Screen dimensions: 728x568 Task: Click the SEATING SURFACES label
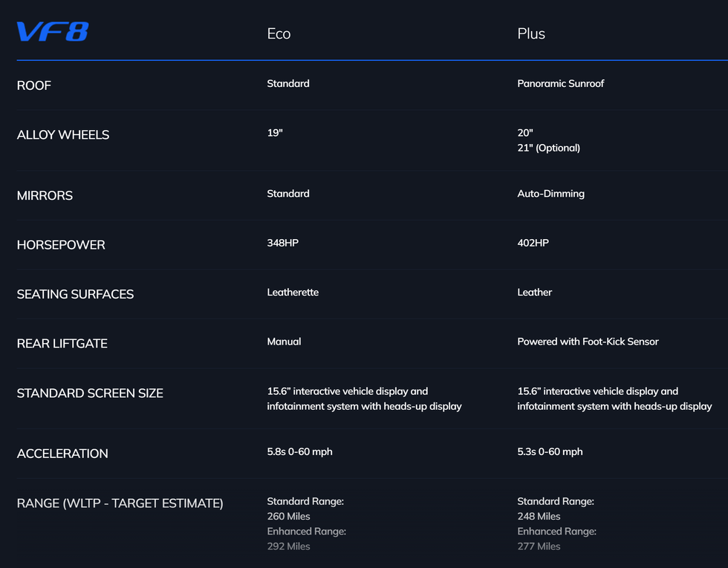point(75,294)
